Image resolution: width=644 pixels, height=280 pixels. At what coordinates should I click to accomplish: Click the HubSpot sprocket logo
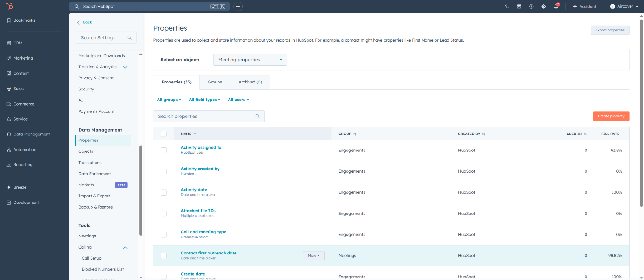click(10, 6)
